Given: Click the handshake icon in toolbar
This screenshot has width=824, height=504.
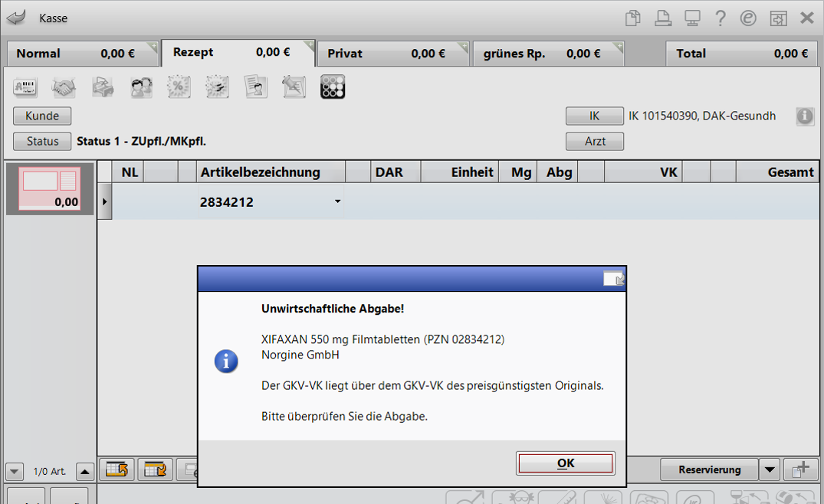Looking at the screenshot, I should [64, 87].
